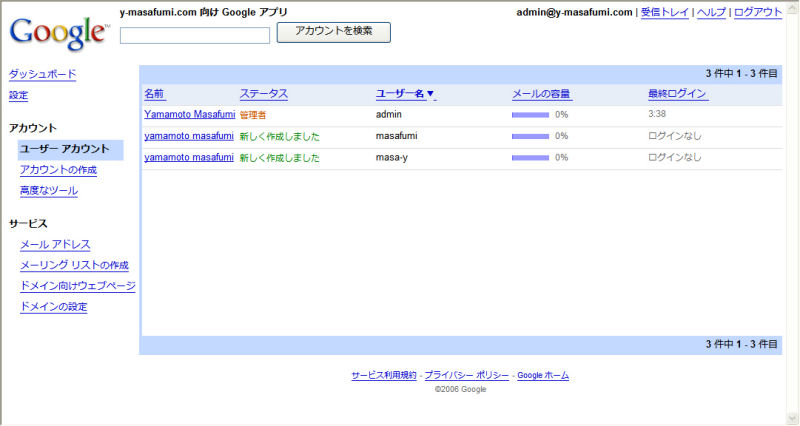Click 3:38 last login time
Image resolution: width=800 pixels, height=426 pixels.
[657, 114]
